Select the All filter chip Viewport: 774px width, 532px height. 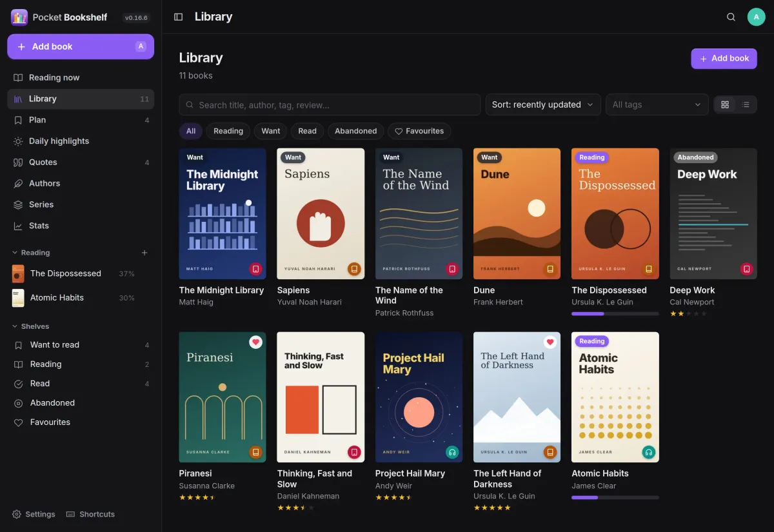pos(191,131)
